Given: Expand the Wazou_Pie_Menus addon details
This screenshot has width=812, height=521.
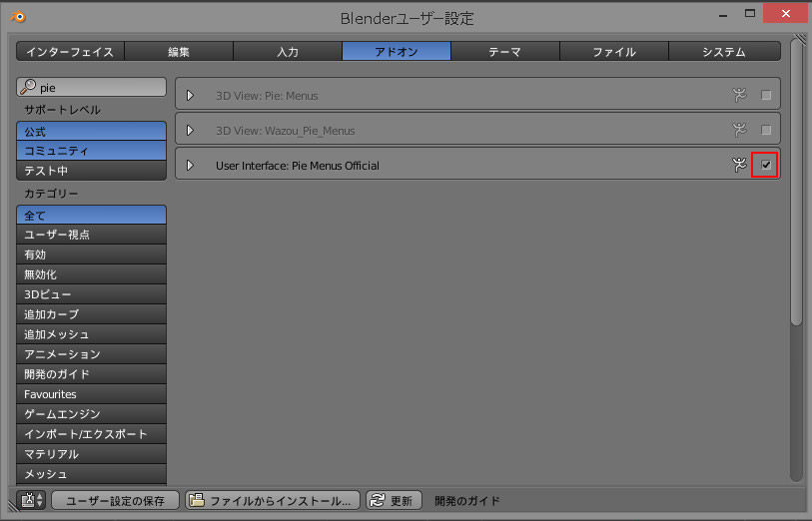Looking at the screenshot, I should [190, 131].
